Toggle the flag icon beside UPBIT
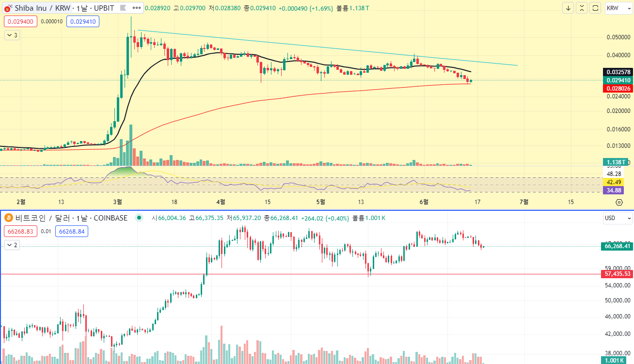Image resolution: width=634 pixels, height=364 pixels. pyautogui.click(x=123, y=8)
